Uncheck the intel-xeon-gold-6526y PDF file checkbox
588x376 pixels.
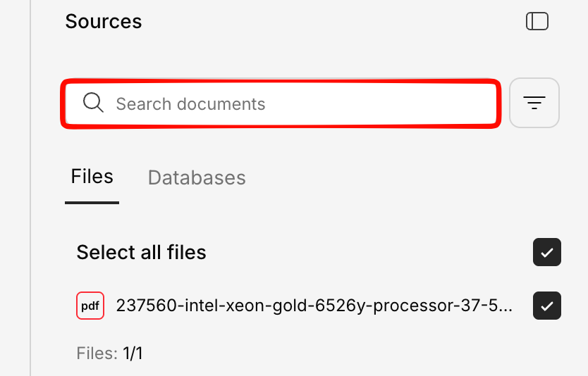[547, 306]
